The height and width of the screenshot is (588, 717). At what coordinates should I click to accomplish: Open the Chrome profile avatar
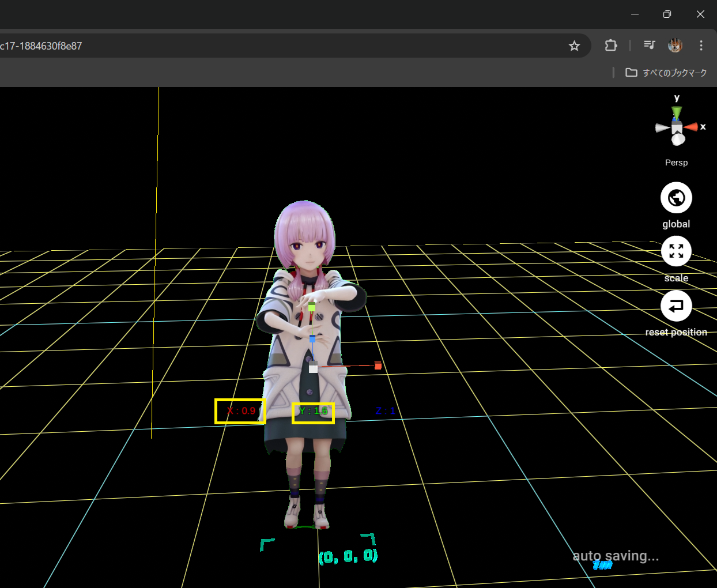pos(675,46)
